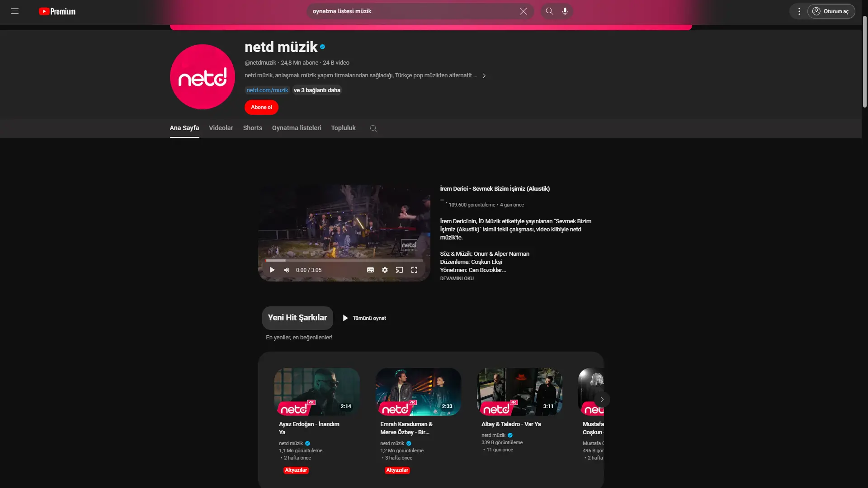Viewport: 868px width, 488px height.
Task: Expand the channel description chevron
Action: 484,76
